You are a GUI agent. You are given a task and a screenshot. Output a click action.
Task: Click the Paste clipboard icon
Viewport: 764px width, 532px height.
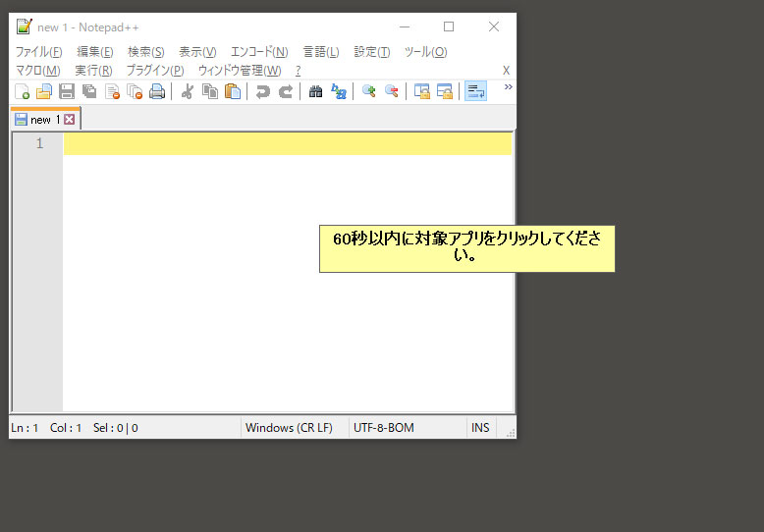click(233, 91)
